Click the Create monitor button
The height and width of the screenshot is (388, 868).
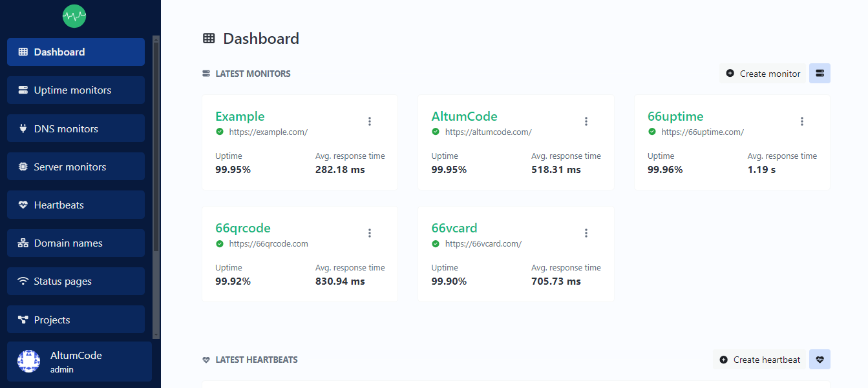763,74
